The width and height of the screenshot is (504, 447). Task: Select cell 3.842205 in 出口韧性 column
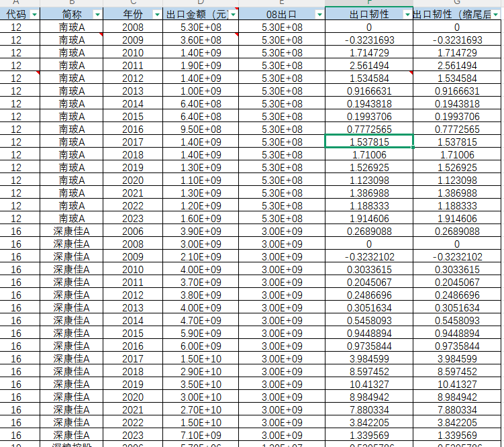click(369, 422)
